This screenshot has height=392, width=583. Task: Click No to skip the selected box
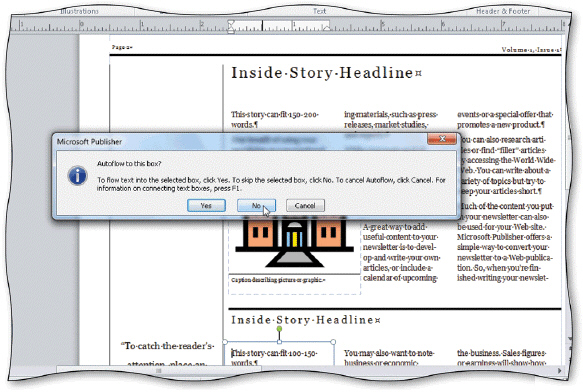tap(256, 205)
